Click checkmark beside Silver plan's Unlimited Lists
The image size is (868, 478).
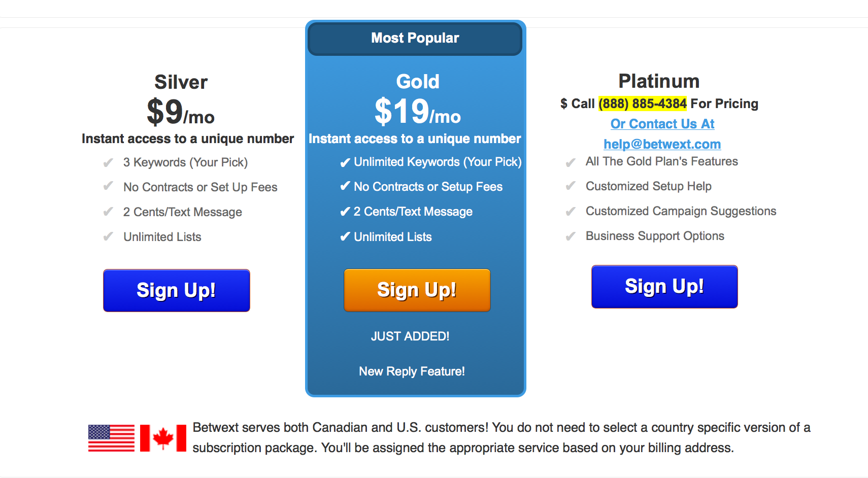click(108, 237)
